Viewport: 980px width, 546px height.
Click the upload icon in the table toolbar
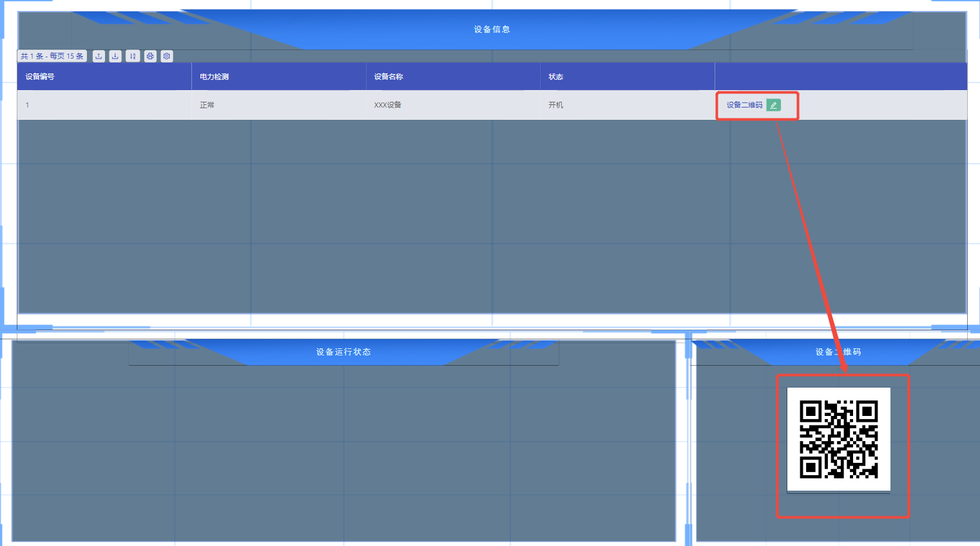click(99, 56)
